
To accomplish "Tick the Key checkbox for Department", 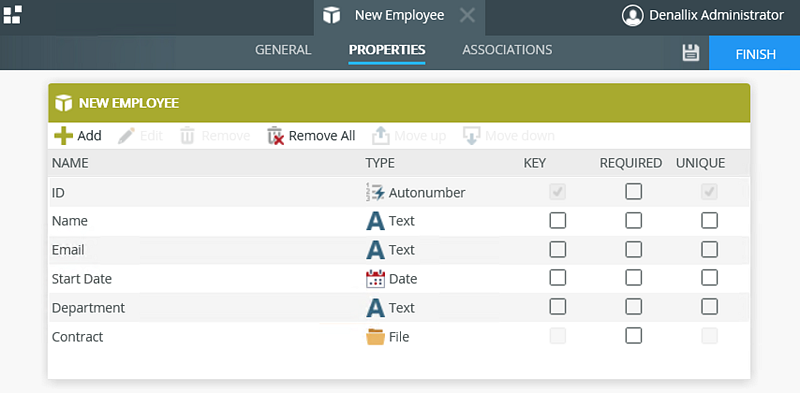I will 558,307.
